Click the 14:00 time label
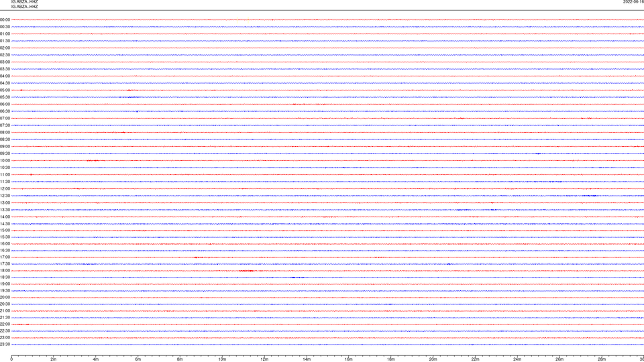Screen dimensions: 644x362 point(5,217)
